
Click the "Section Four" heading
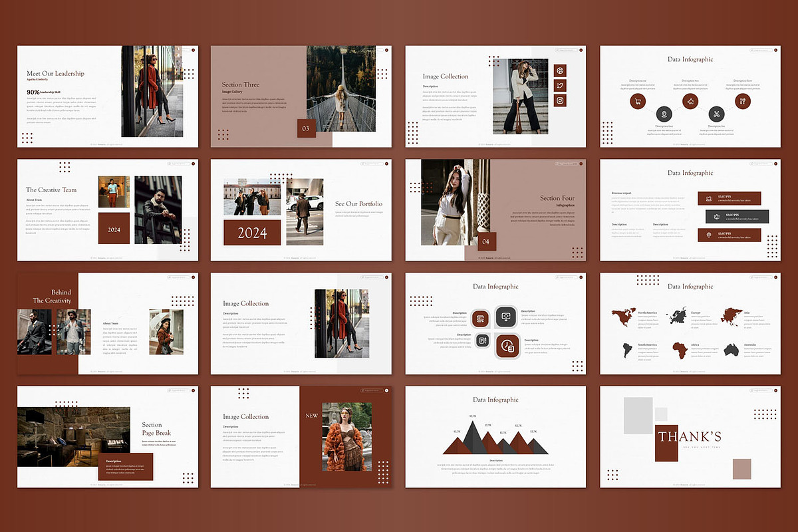(x=557, y=198)
